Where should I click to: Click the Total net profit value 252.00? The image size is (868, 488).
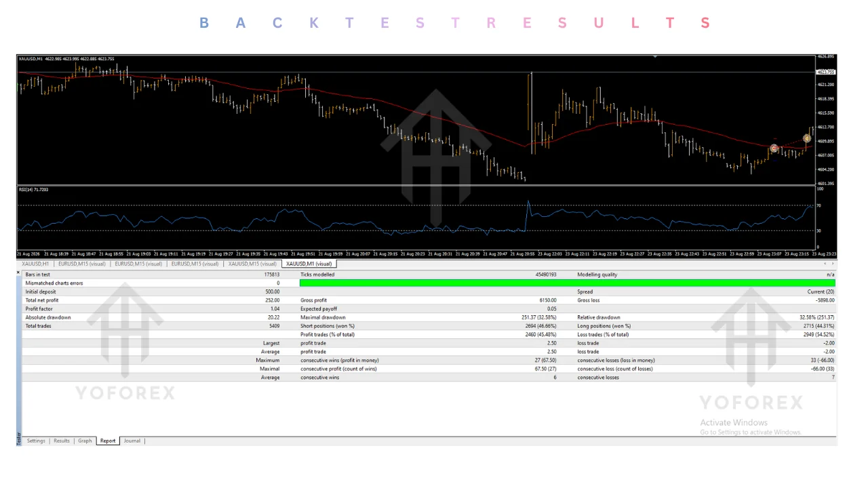pos(273,300)
